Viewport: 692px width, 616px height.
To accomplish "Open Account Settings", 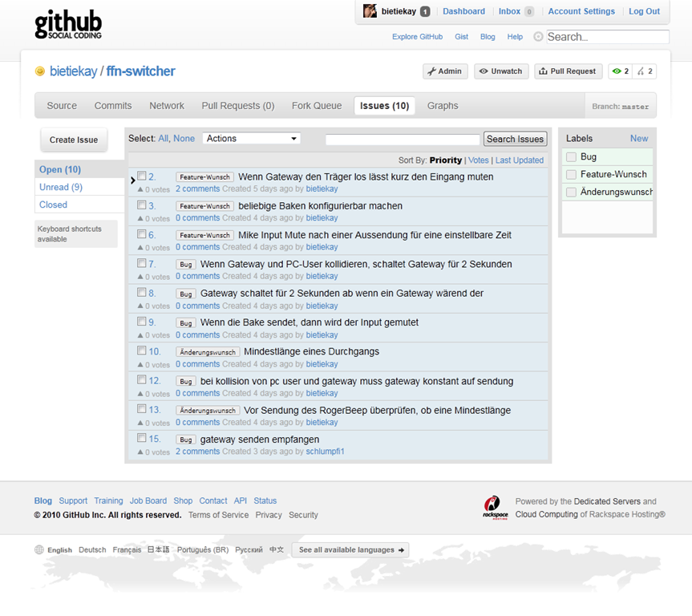I will (x=581, y=11).
